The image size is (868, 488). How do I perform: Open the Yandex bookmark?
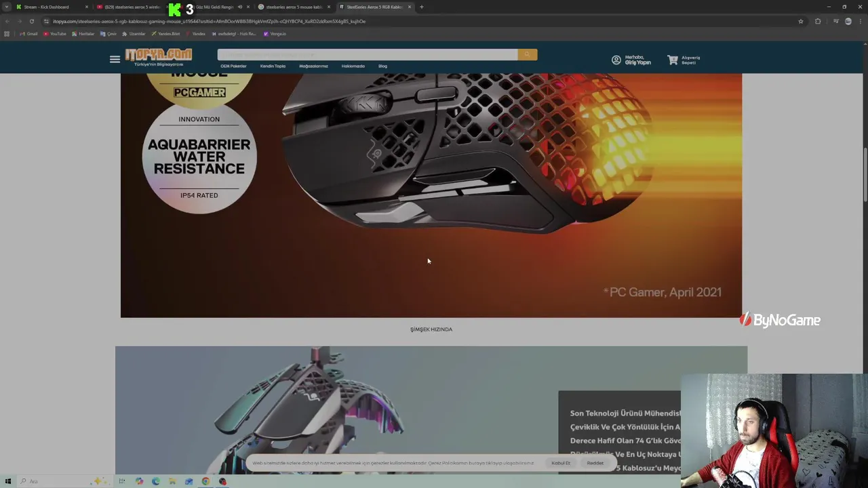pyautogui.click(x=195, y=33)
